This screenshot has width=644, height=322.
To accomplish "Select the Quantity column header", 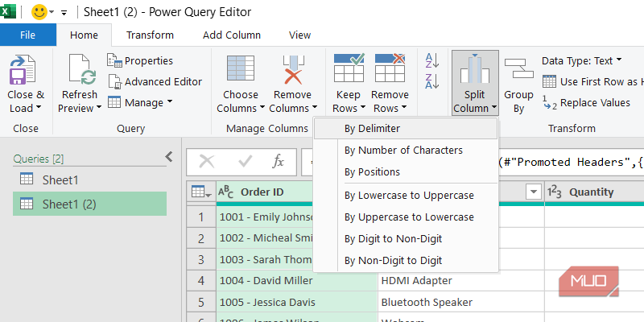I will (594, 192).
